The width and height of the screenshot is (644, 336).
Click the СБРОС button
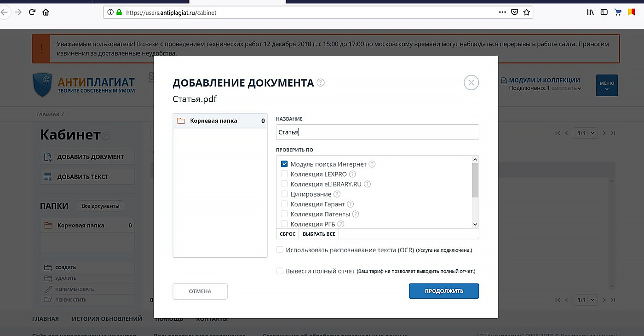click(x=287, y=234)
